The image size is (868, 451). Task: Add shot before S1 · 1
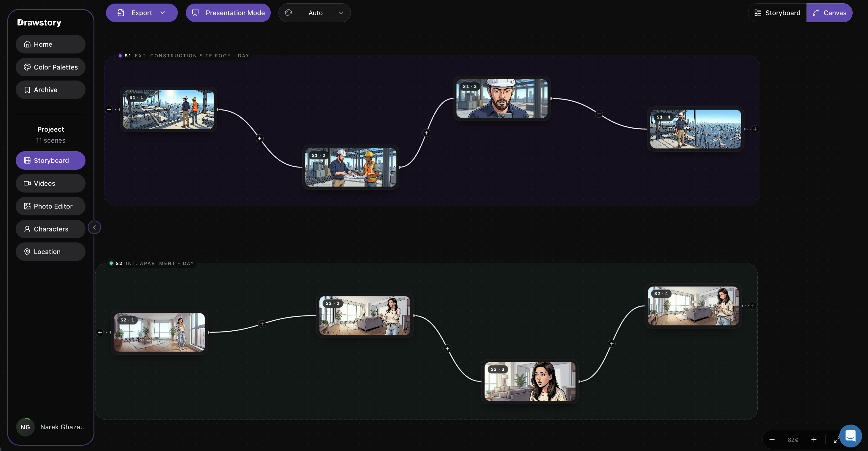click(x=109, y=109)
